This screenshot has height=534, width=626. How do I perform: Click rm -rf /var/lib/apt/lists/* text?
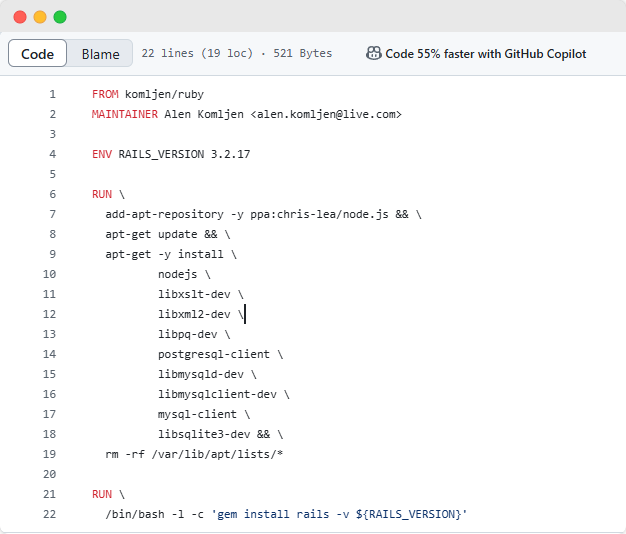[x=194, y=454]
